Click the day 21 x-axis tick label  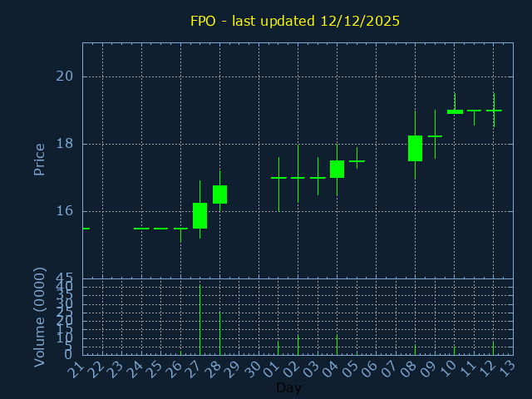coord(76,371)
